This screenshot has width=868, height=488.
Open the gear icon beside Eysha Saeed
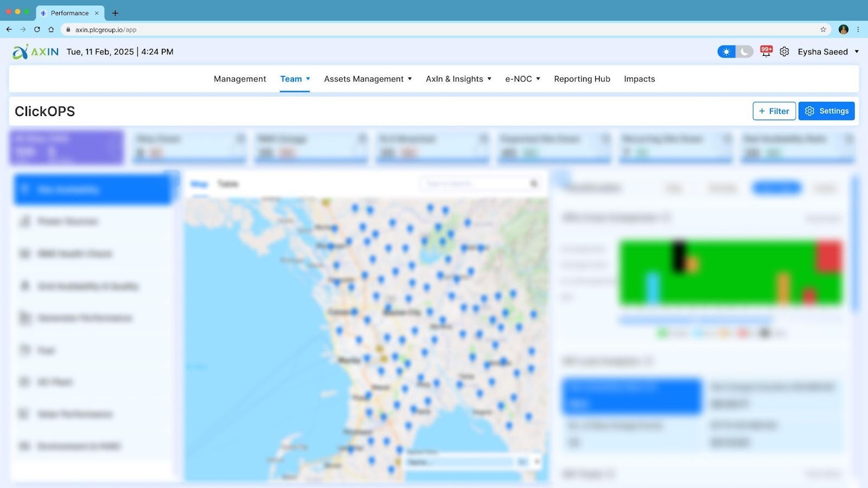784,52
